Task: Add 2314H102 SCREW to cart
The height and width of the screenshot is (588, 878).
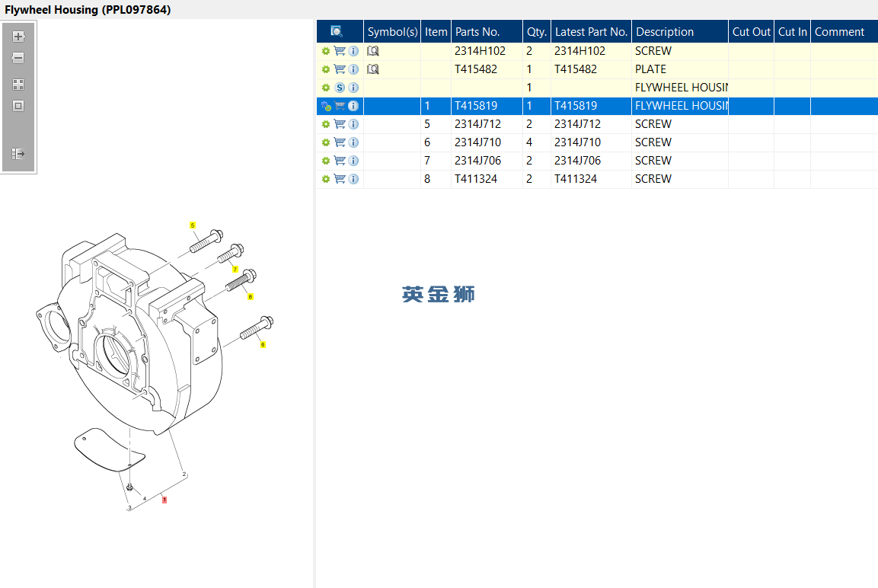Action: coord(340,51)
